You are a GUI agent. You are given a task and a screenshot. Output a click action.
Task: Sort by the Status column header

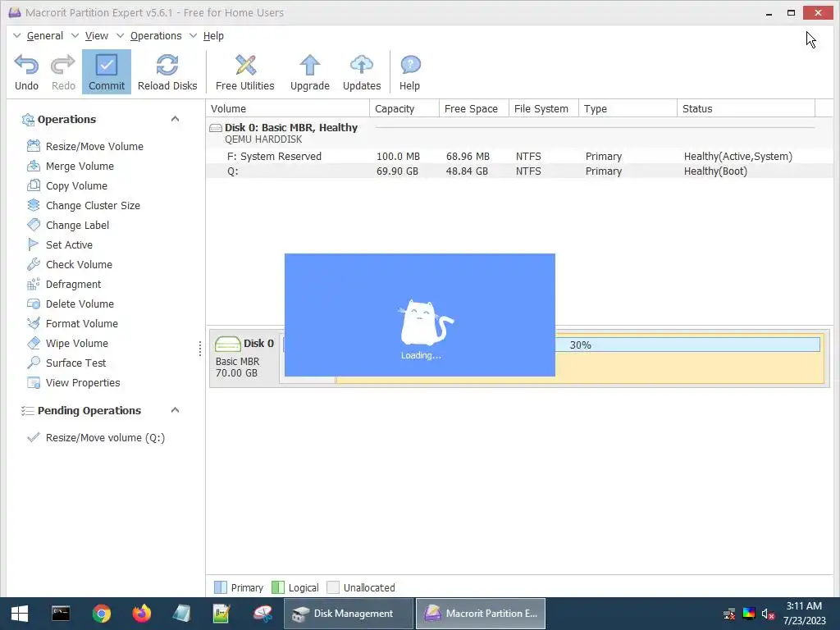tap(746, 109)
